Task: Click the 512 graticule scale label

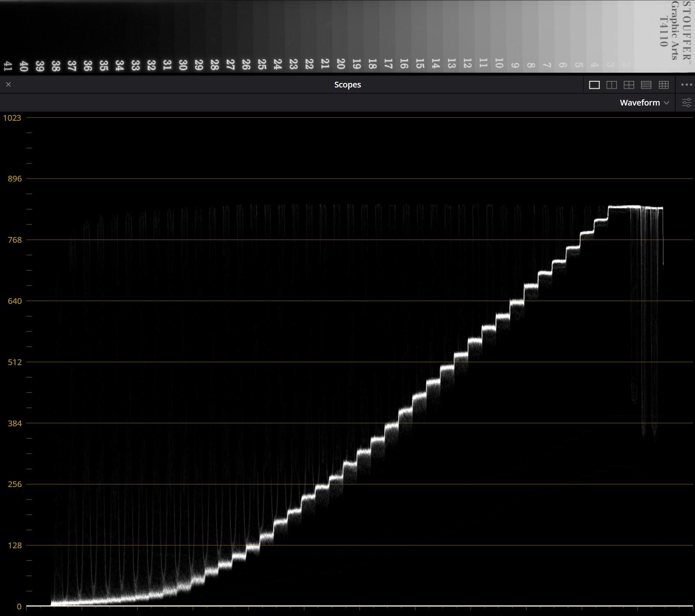Action: click(14, 362)
